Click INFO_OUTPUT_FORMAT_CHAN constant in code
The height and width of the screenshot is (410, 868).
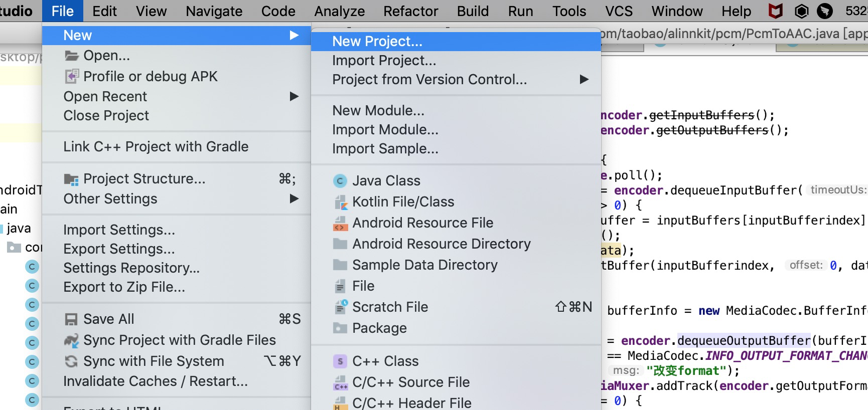(787, 356)
